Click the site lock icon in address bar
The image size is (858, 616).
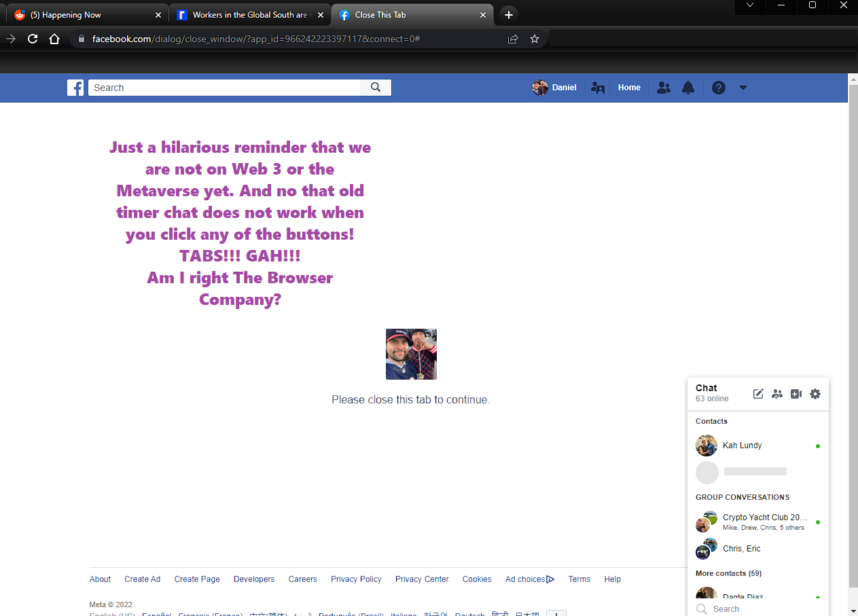pyautogui.click(x=82, y=39)
